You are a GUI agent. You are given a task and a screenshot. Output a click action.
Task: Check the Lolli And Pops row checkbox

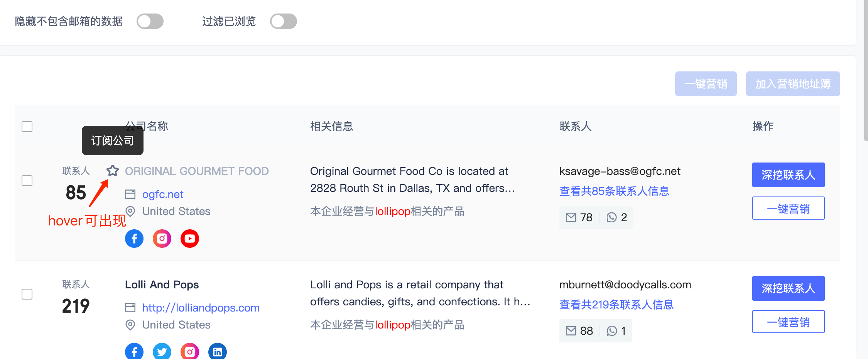[x=27, y=294]
